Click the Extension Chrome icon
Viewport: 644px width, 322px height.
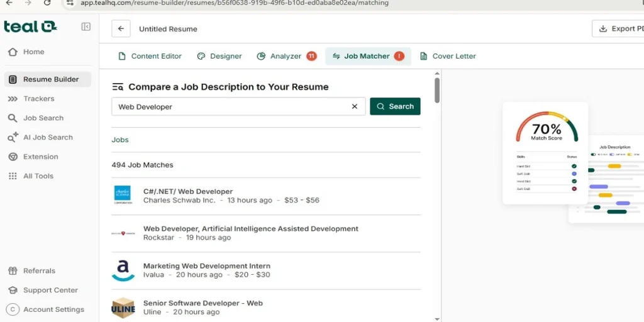pyautogui.click(x=13, y=157)
